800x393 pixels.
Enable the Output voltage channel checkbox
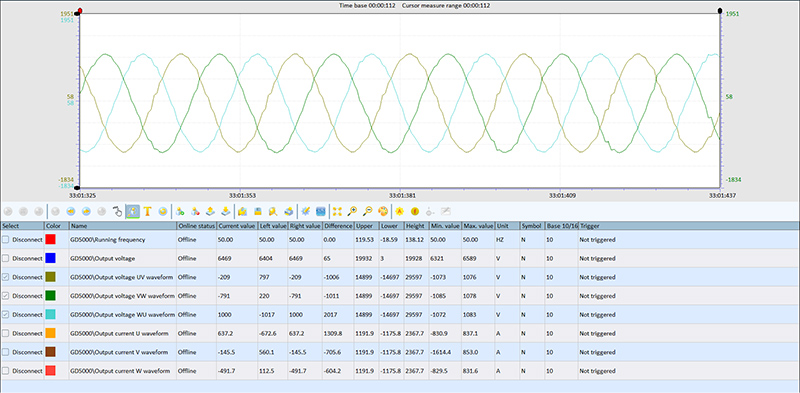pos(6,258)
